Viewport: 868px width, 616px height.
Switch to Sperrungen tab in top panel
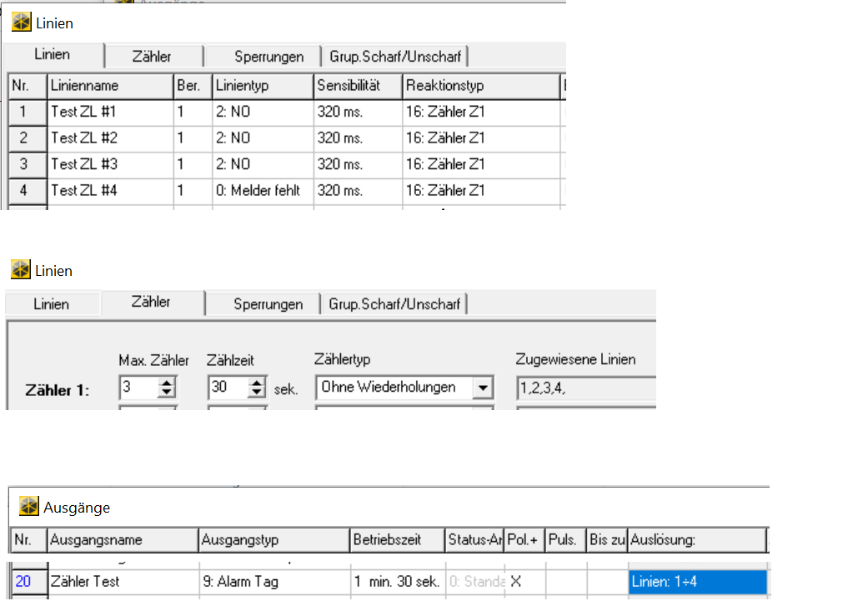(267, 57)
